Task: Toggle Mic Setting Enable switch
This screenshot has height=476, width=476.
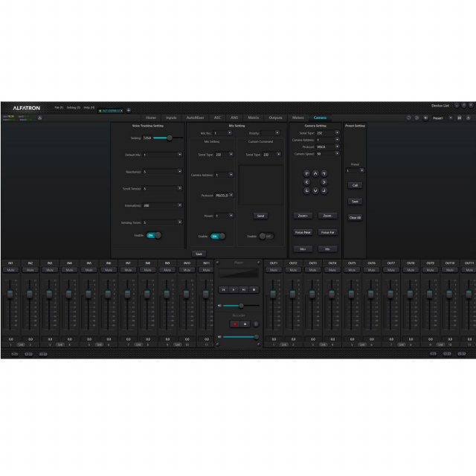Action: click(217, 236)
